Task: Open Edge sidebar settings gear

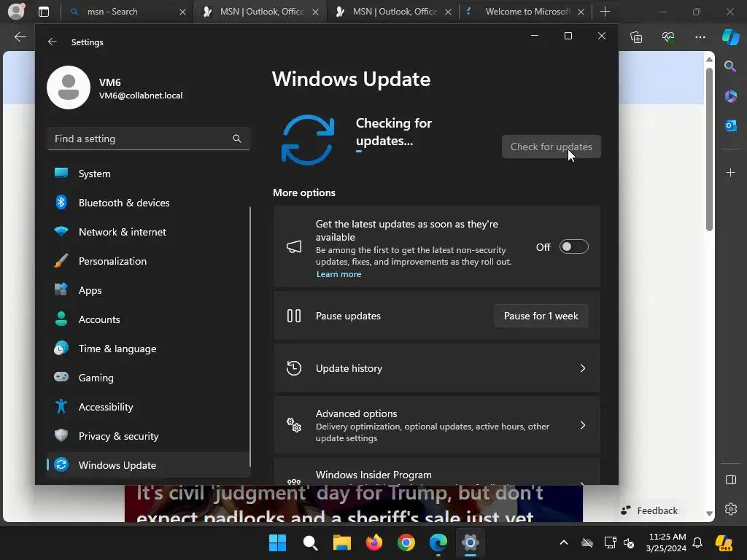Action: click(730, 509)
